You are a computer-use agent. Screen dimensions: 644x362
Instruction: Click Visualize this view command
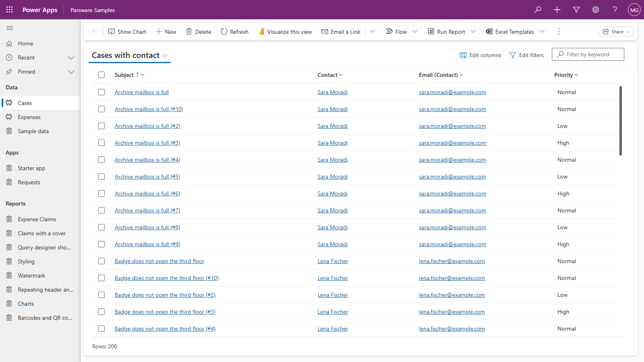285,31
